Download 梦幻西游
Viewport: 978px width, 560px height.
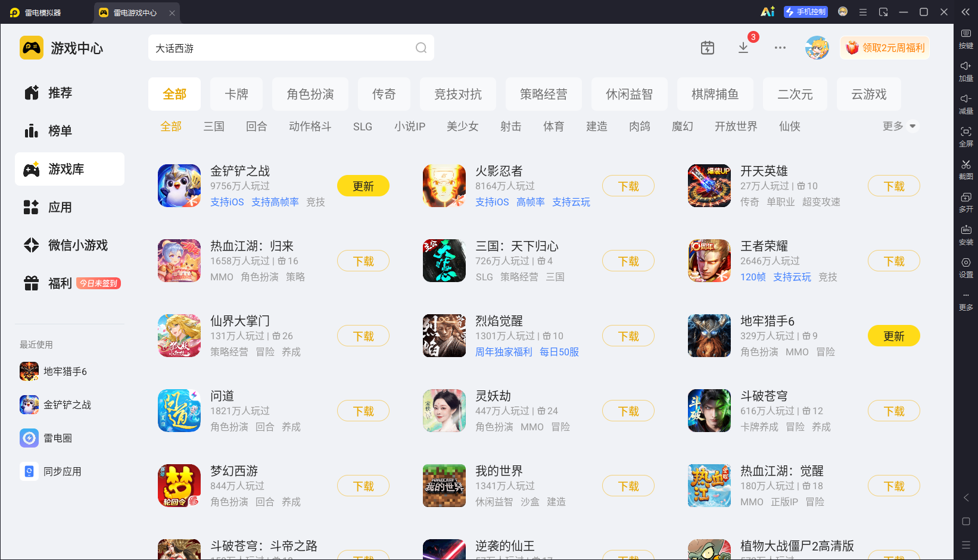[363, 486]
